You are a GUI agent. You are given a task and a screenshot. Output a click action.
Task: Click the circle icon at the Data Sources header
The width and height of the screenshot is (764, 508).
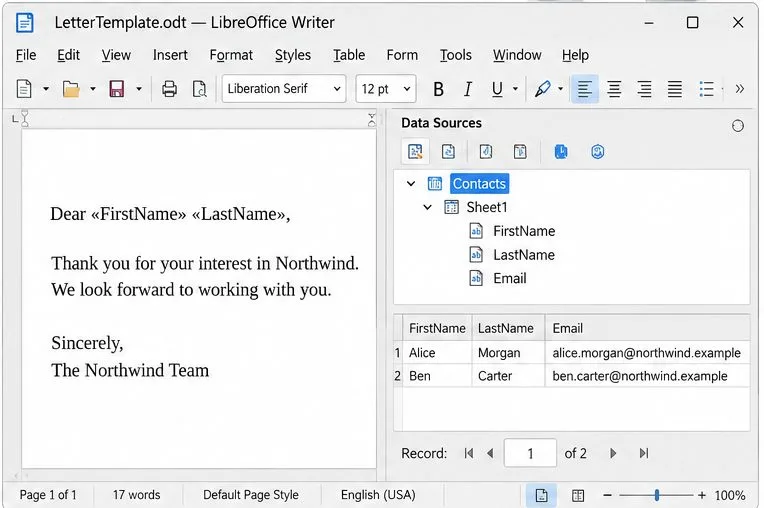[738, 126]
